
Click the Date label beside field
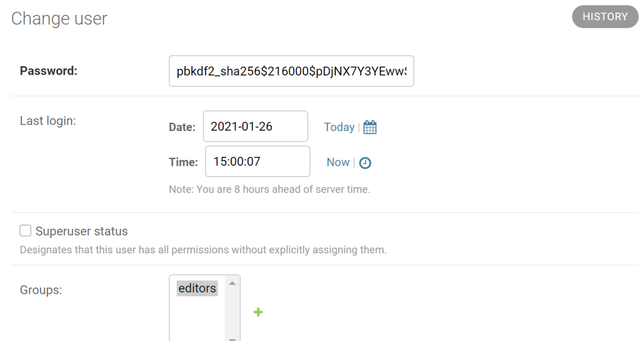pos(182,127)
